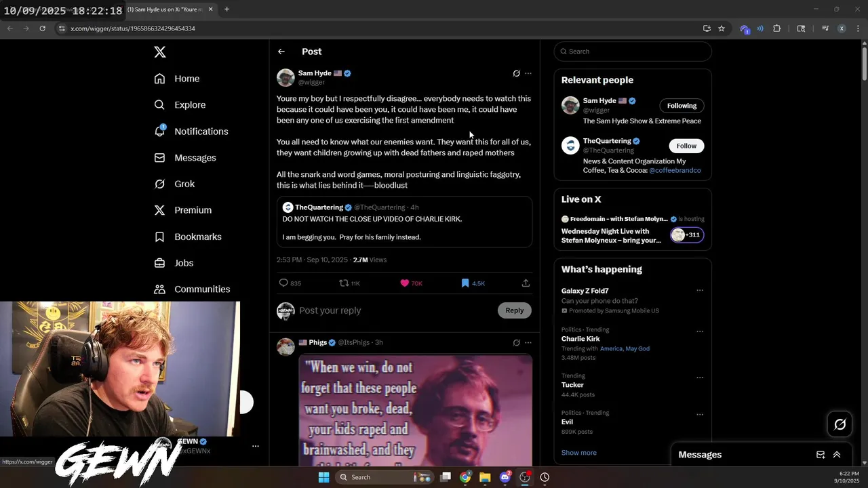868x488 pixels.
Task: Repost the post with 11K reposts
Action: pyautogui.click(x=350, y=283)
